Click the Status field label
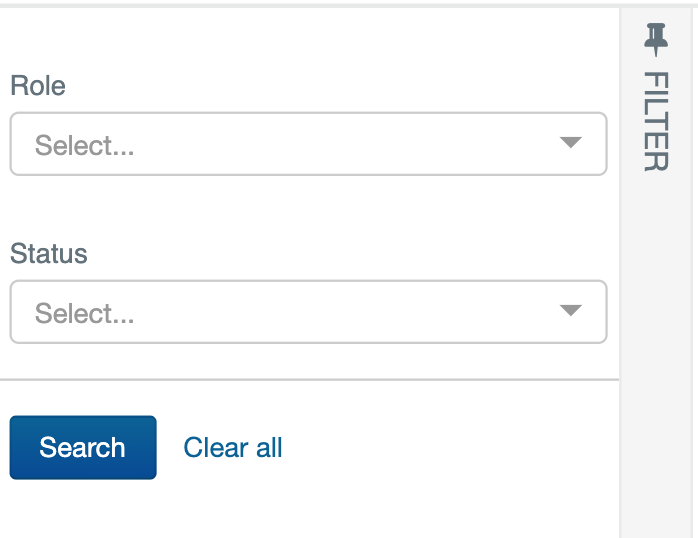 (49, 253)
